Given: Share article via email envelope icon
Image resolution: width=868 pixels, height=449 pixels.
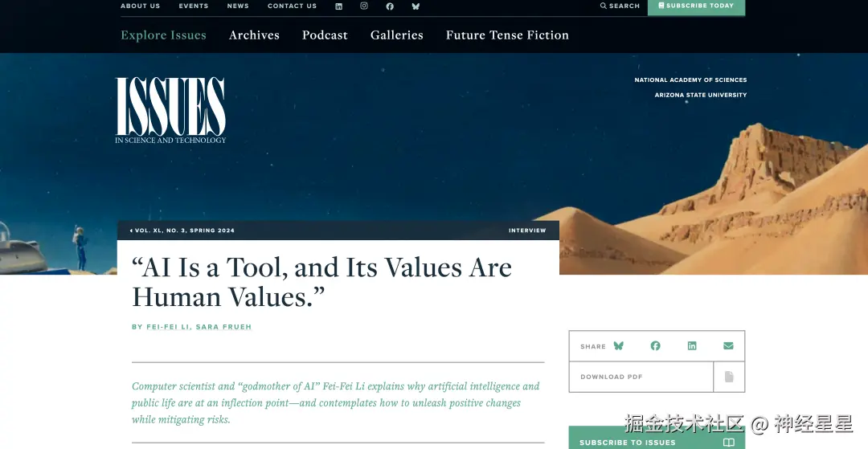Looking at the screenshot, I should 728,345.
